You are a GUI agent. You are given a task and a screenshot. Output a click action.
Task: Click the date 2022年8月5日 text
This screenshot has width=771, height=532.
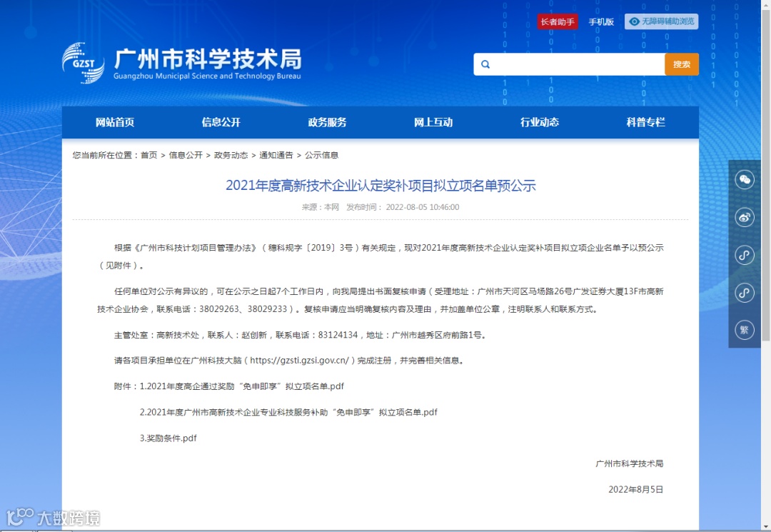(636, 490)
